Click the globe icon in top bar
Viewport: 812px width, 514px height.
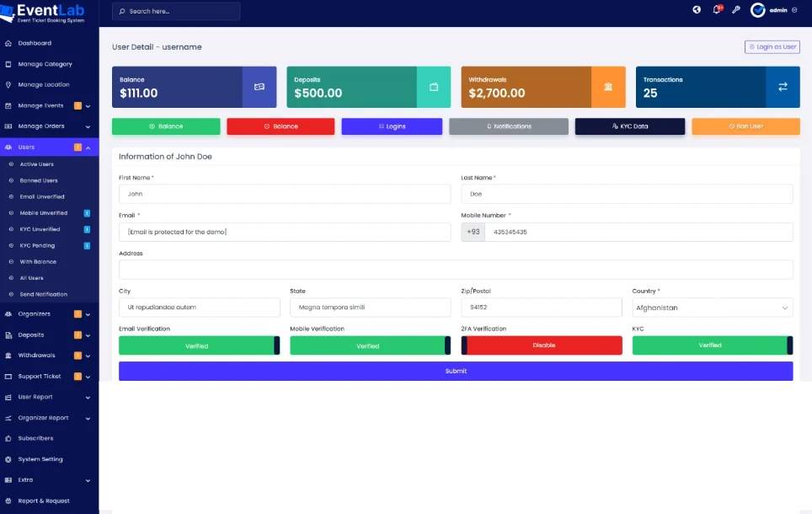697,10
